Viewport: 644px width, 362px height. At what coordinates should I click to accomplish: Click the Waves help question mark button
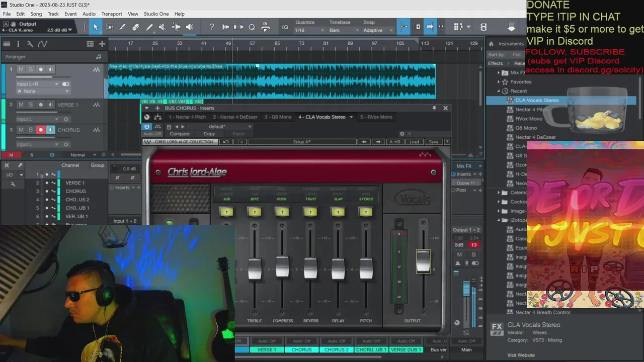pos(447,142)
